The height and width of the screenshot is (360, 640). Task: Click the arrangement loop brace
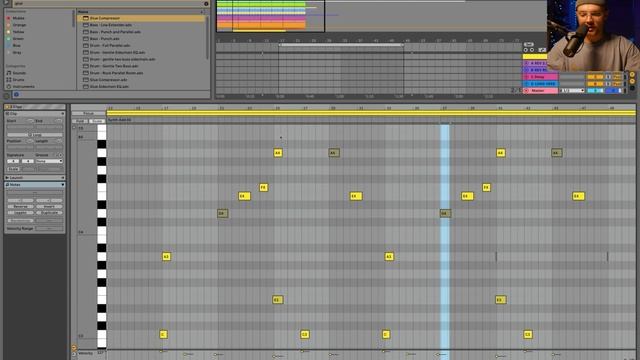tap(341, 45)
